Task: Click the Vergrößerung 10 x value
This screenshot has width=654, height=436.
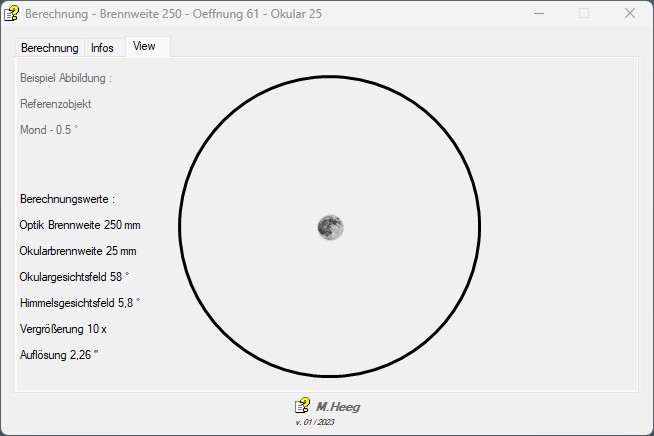Action: pos(63,329)
